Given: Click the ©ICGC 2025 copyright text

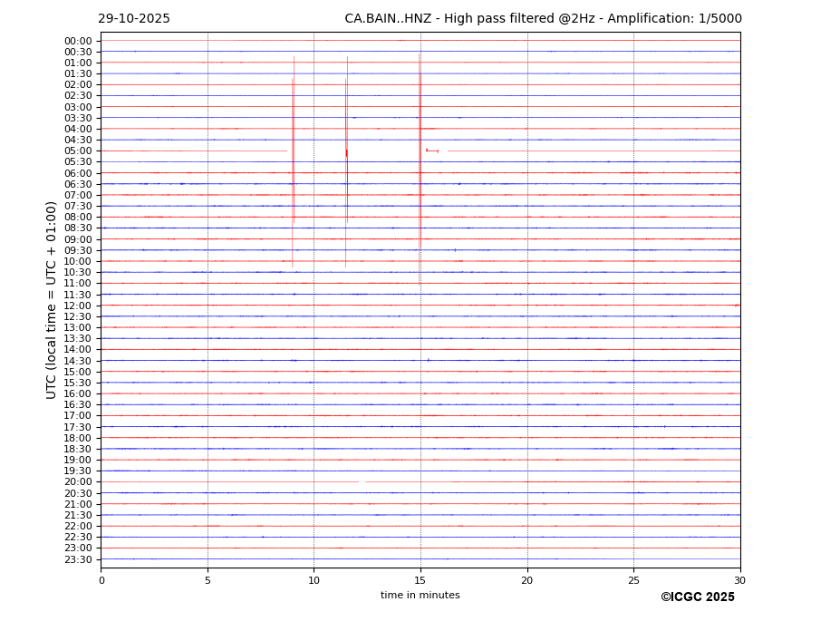Looking at the screenshot, I should [x=697, y=597].
